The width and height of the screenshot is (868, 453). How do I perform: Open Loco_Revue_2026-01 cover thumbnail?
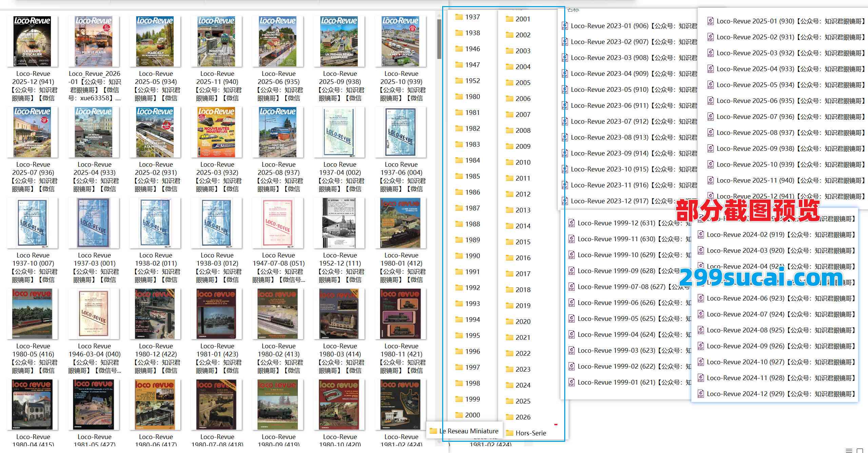94,41
